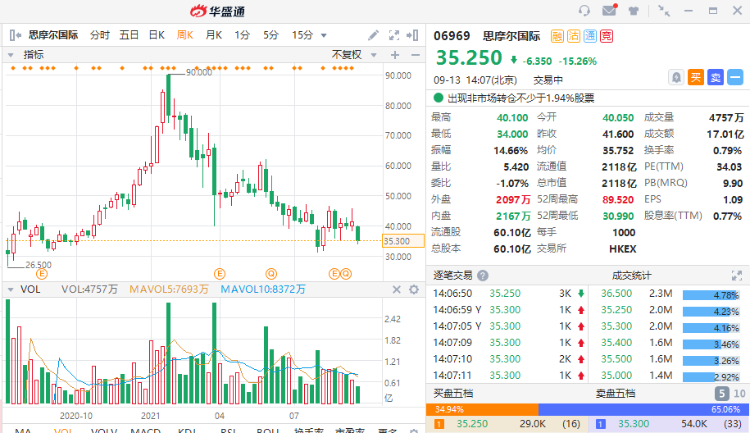Switch to 五日 five-day chart
The width and height of the screenshot is (750, 433).
pos(129,35)
